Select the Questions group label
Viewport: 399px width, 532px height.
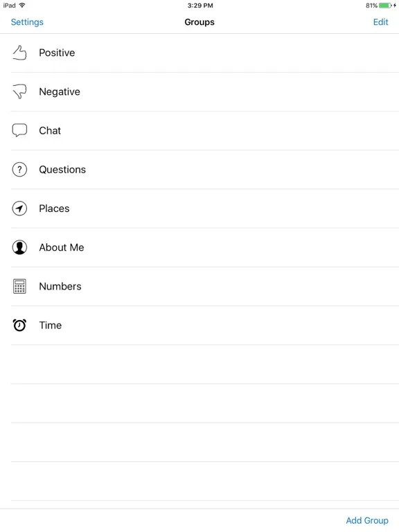pyautogui.click(x=62, y=170)
